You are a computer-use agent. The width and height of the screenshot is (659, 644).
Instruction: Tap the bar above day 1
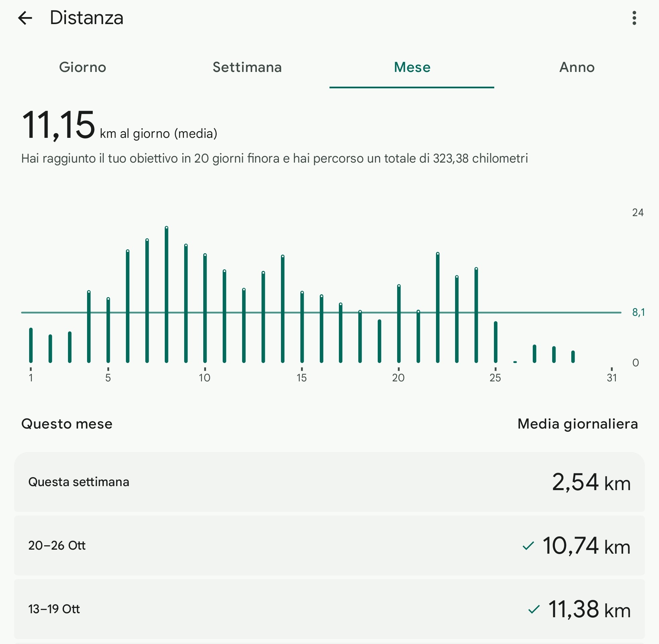pos(31,345)
